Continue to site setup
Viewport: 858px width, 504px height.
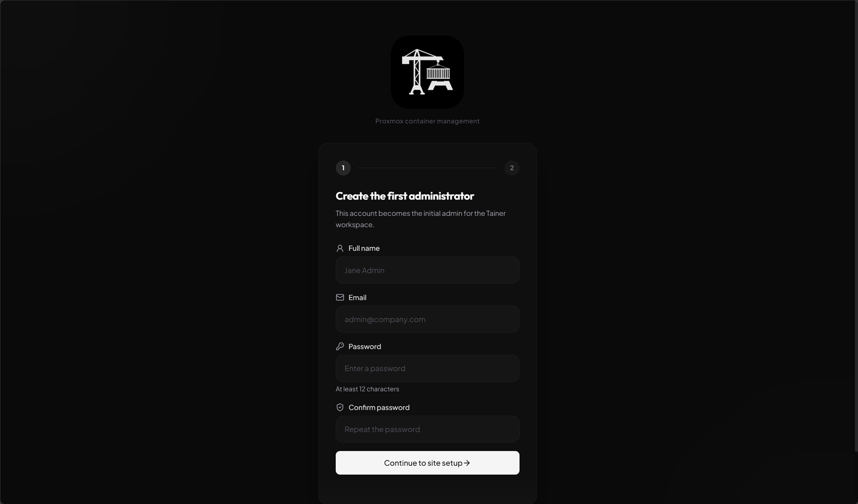[x=427, y=463]
